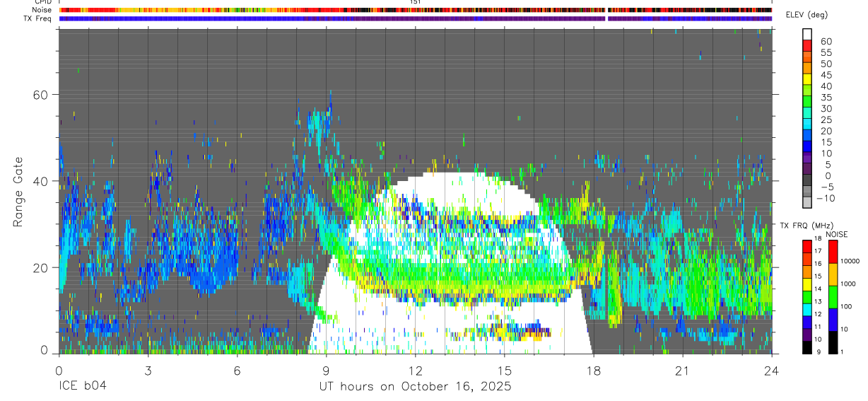The height and width of the screenshot is (401, 868).
Task: Click the '18' tick on the UT hours axis
Action: [x=593, y=370]
